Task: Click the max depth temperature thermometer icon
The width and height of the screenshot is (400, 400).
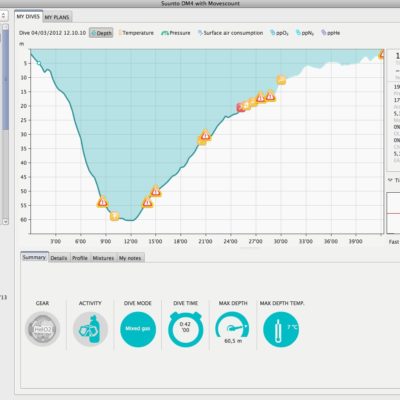Action: [x=281, y=329]
